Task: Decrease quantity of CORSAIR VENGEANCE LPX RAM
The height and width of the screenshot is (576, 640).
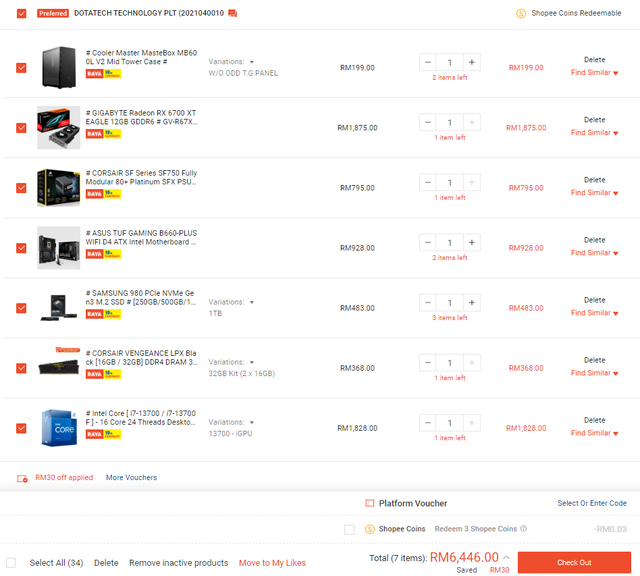Action: tap(428, 363)
